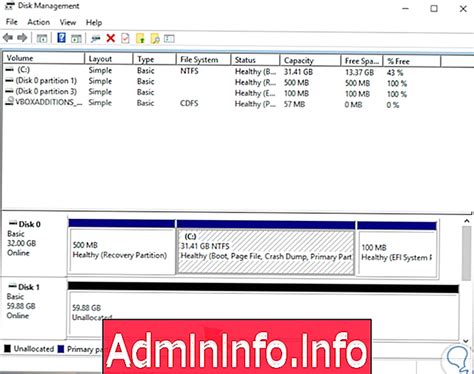Select the (Disk 0 partition 1) row
This screenshot has width=474, height=374.
pos(222,82)
